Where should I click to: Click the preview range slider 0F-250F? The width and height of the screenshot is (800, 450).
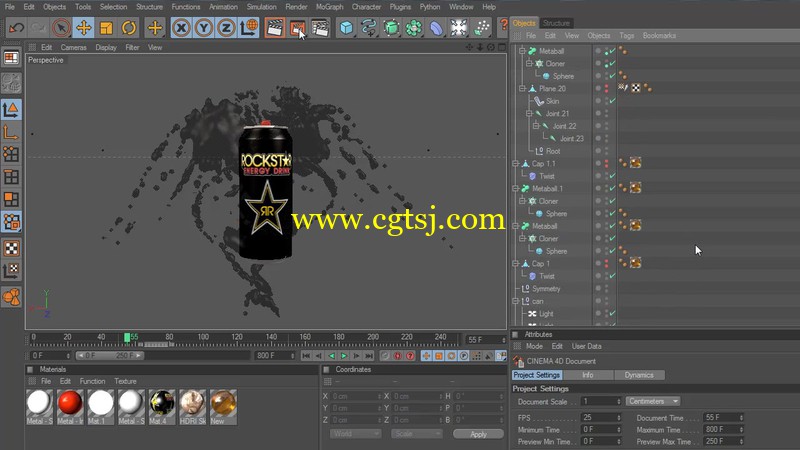110,356
